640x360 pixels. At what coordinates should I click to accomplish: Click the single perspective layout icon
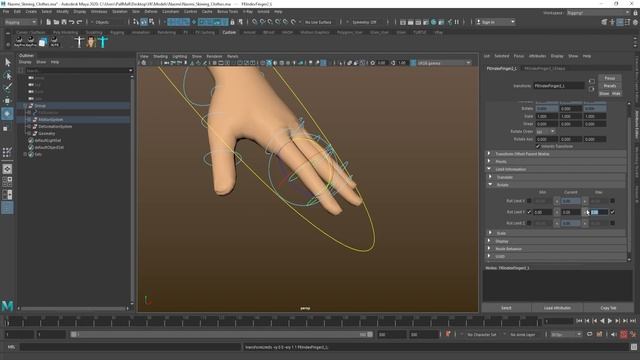(x=7, y=169)
